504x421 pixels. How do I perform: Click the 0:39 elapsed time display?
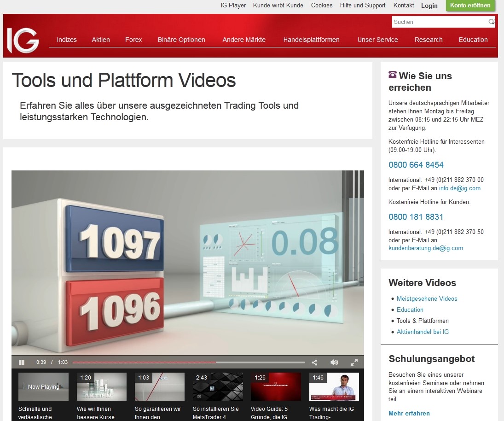pyautogui.click(x=41, y=362)
